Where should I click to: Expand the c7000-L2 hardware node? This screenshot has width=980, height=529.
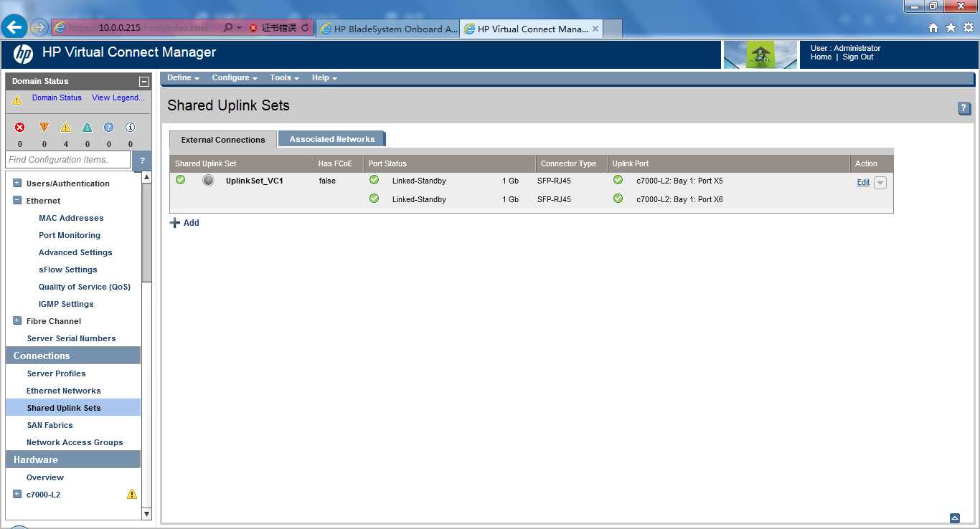(17, 494)
